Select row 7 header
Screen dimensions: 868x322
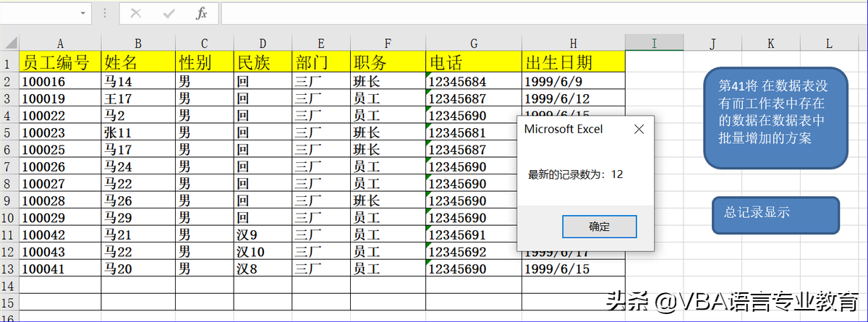tap(9, 166)
